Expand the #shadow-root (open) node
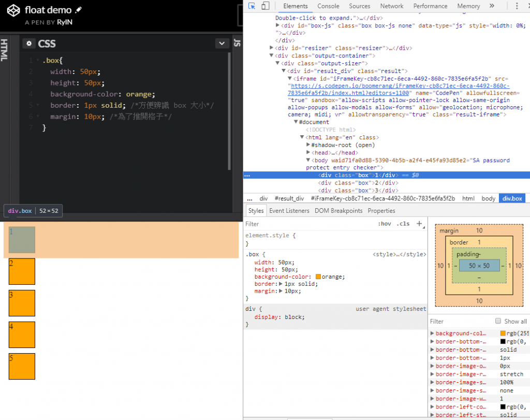The image size is (530, 420). coord(308,144)
